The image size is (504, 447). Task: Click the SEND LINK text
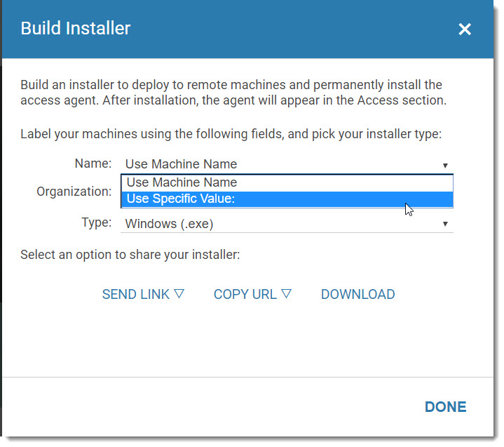click(136, 295)
